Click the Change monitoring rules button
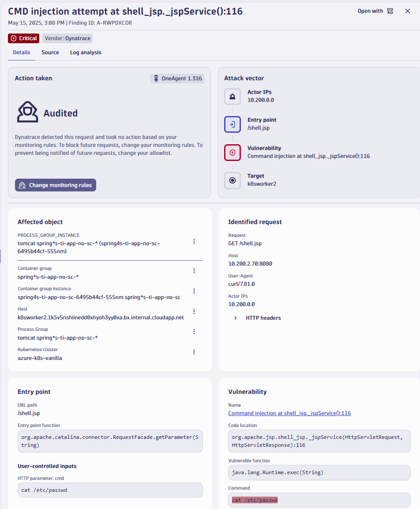420x509 pixels. [55, 185]
